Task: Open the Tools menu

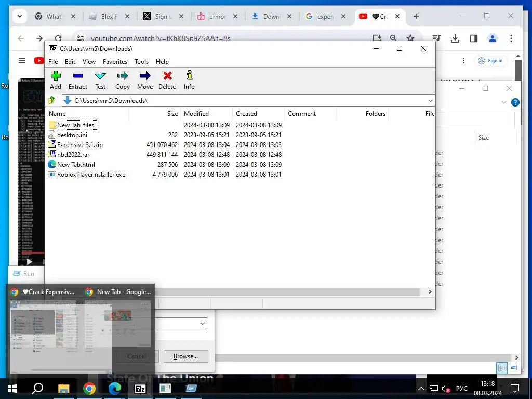Action: [x=141, y=62]
